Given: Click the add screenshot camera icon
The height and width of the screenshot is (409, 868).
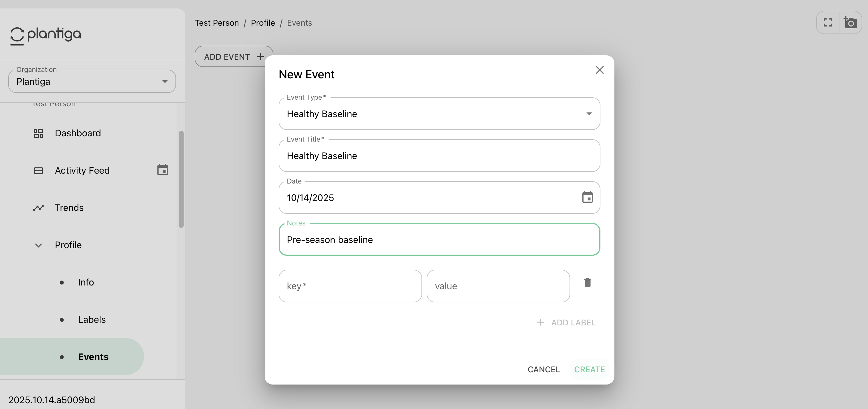Looking at the screenshot, I should 850,22.
